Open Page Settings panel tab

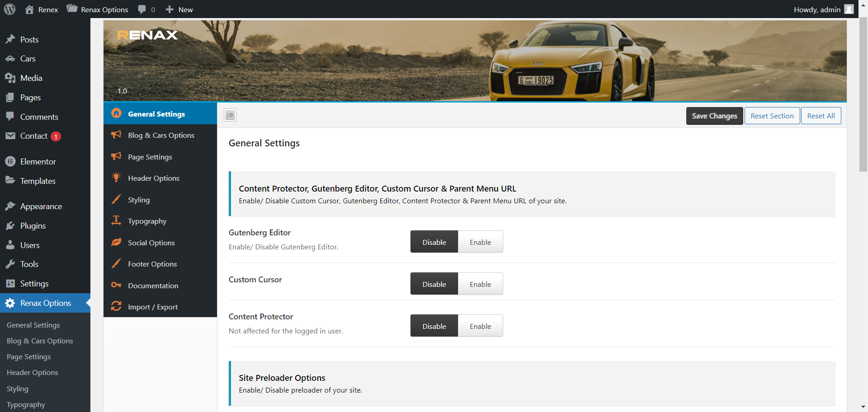pyautogui.click(x=160, y=157)
